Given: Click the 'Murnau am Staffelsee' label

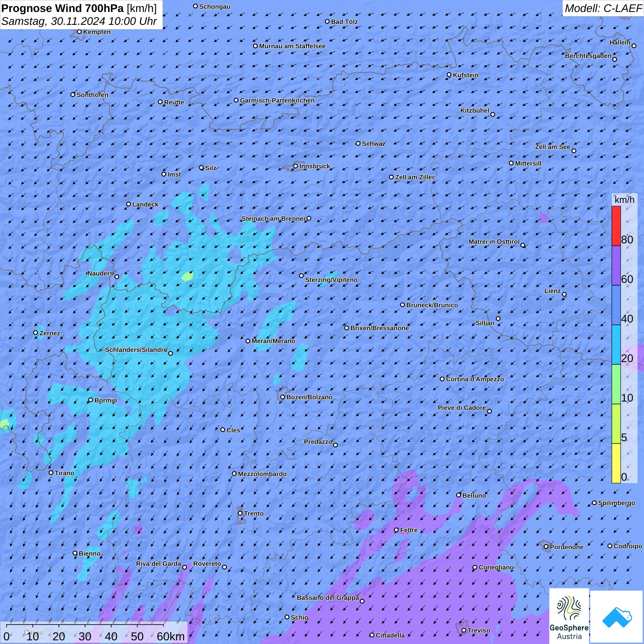Looking at the screenshot, I should (x=292, y=46).
